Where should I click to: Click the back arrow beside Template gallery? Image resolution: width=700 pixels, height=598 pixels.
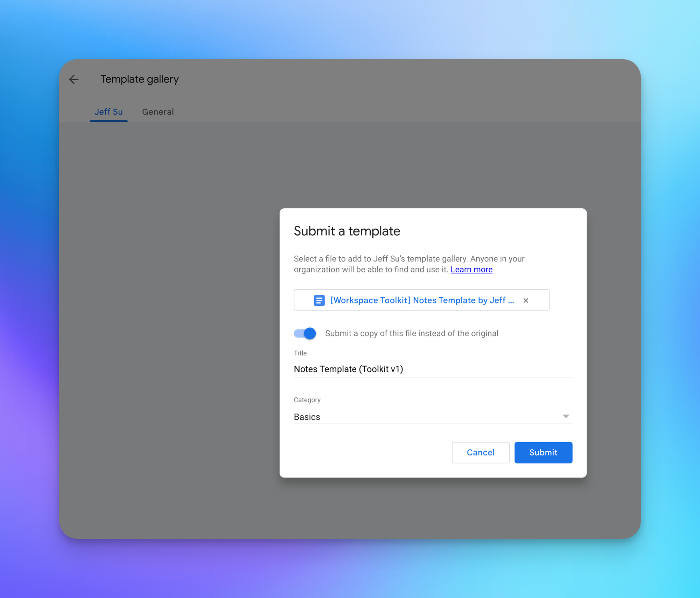click(x=74, y=79)
